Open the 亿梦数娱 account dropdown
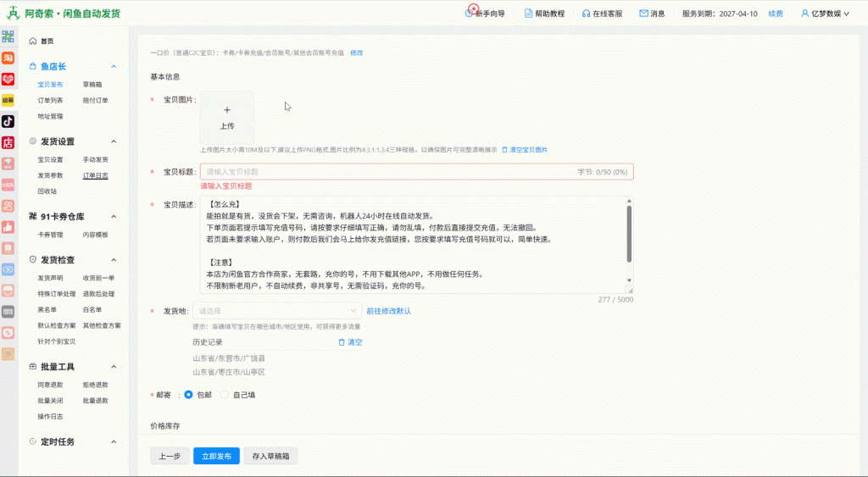The image size is (868, 477). (826, 14)
